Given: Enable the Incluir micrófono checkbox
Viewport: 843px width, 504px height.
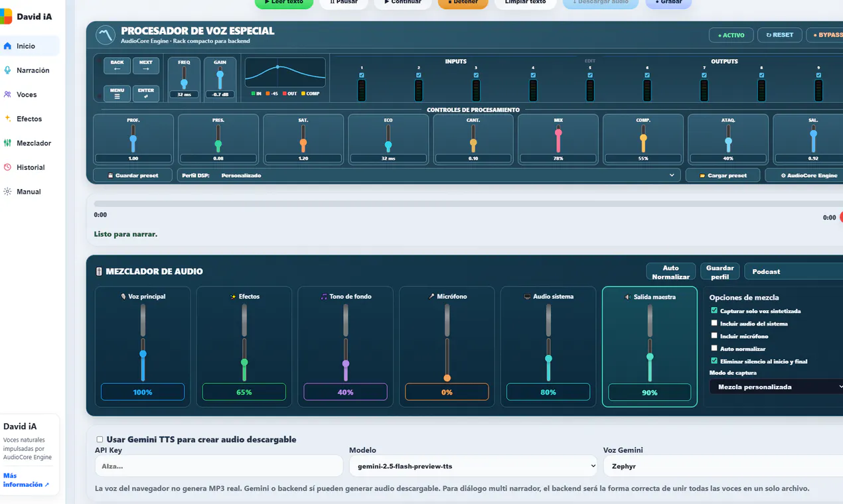Looking at the screenshot, I should tap(714, 336).
